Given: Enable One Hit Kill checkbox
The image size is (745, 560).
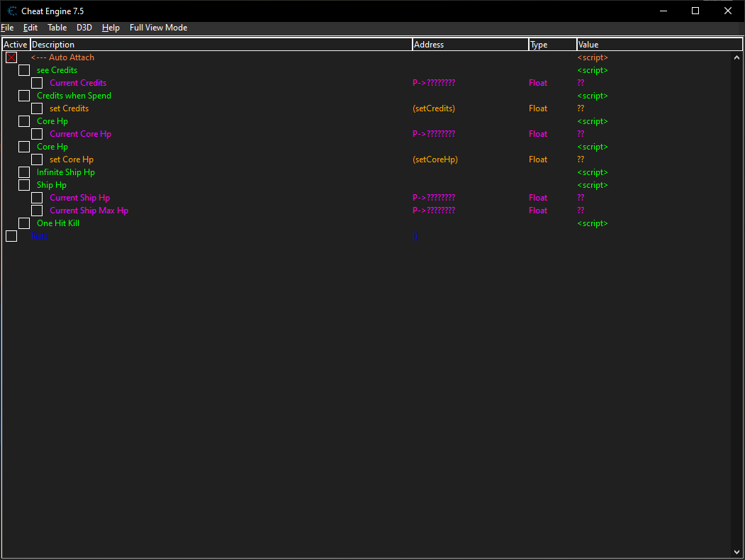Looking at the screenshot, I should tap(24, 224).
